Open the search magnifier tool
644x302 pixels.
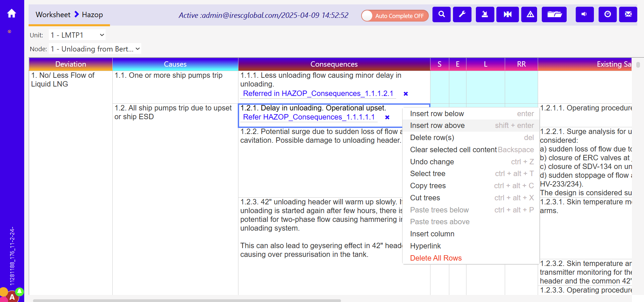pyautogui.click(x=441, y=14)
